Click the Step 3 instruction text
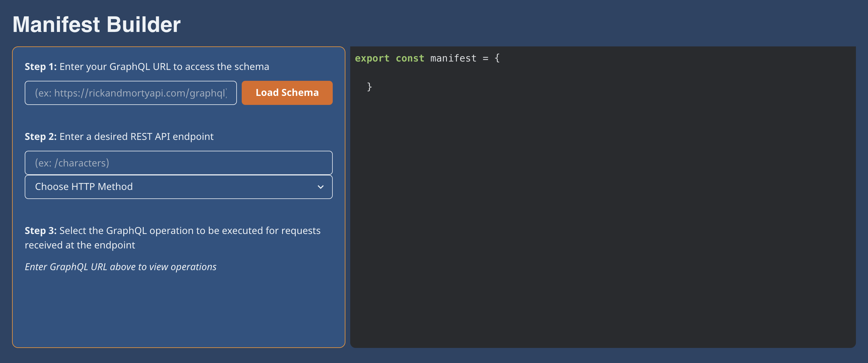The height and width of the screenshot is (363, 868). [x=172, y=238]
